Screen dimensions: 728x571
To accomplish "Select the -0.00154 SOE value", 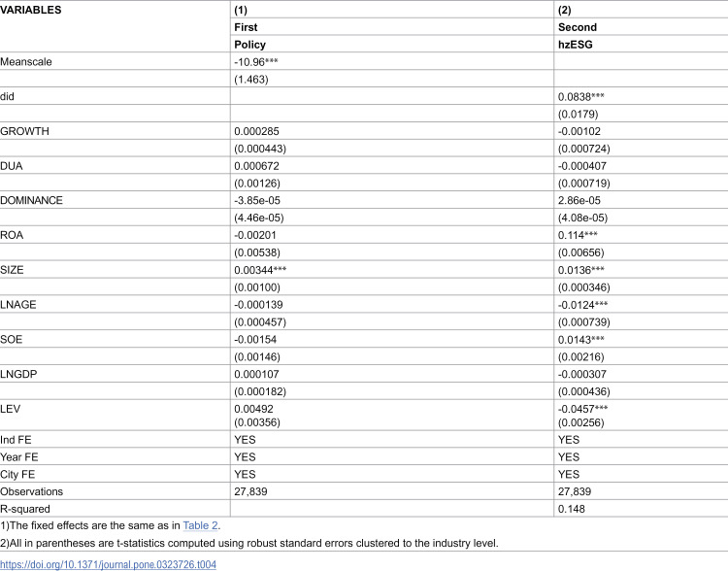I will click(255, 339).
